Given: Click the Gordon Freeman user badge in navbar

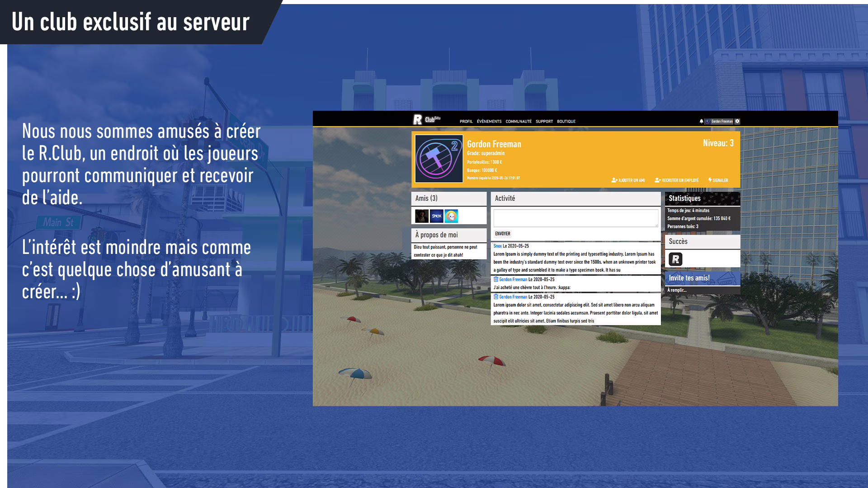Looking at the screenshot, I should [x=719, y=121].
